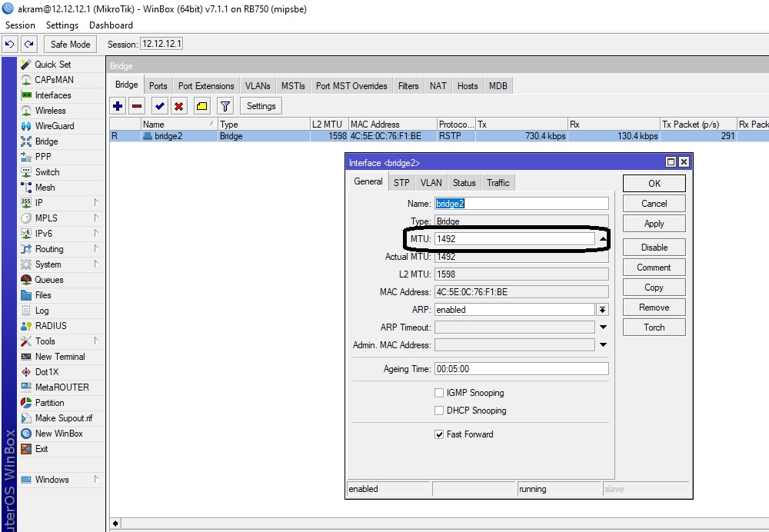
Task: Click the funnel filter icon
Action: click(x=225, y=106)
